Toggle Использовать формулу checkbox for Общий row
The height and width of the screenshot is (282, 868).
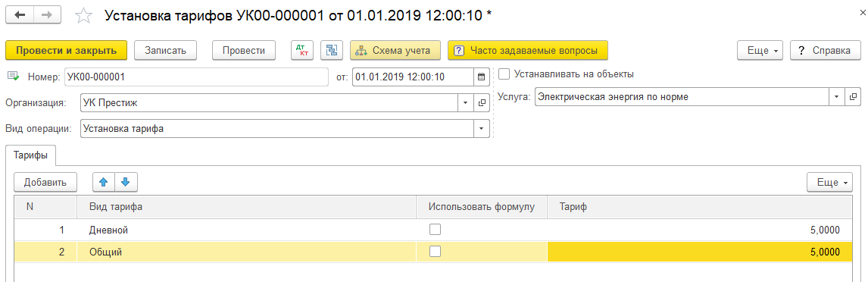coord(436,252)
